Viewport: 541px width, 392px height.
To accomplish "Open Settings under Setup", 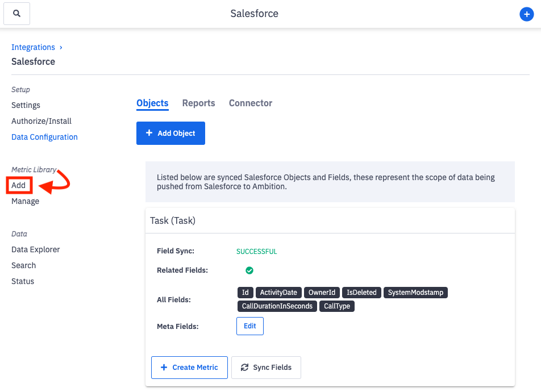I will 26,105.
